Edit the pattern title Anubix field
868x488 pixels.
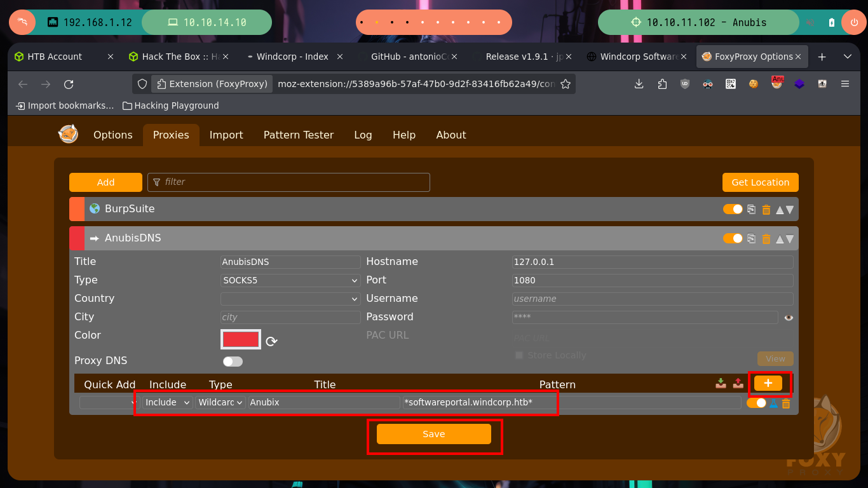(324, 402)
